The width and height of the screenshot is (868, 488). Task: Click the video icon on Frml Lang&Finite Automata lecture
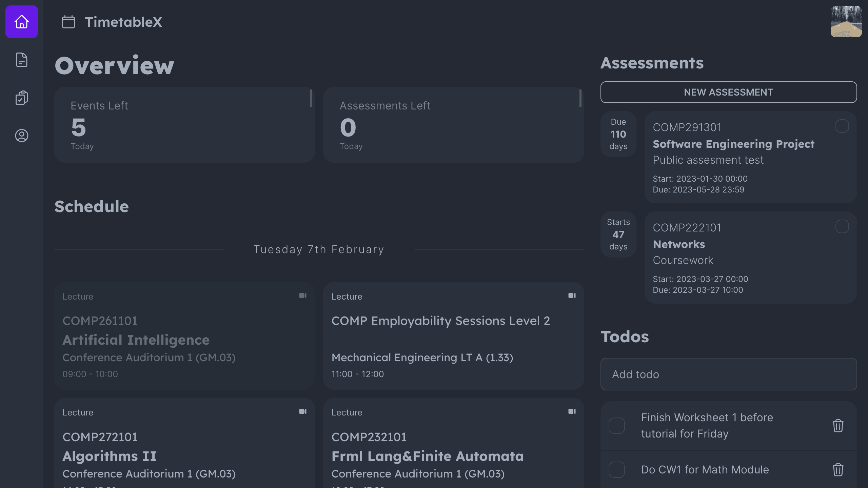pos(572,411)
